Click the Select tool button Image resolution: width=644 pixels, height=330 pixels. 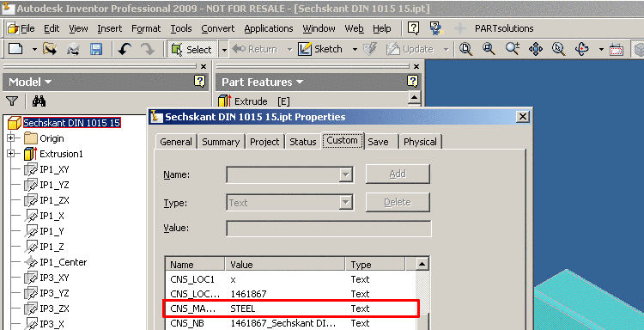click(191, 50)
